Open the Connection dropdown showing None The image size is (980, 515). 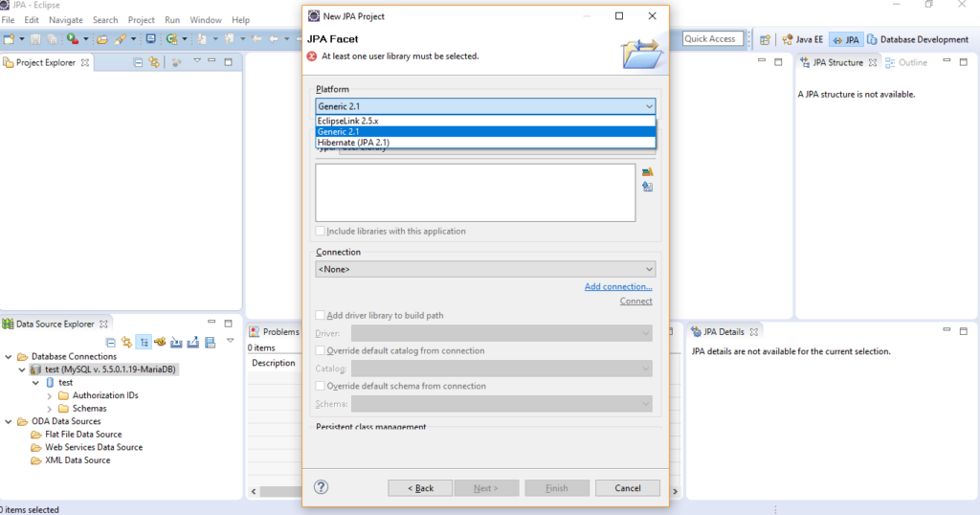(485, 270)
